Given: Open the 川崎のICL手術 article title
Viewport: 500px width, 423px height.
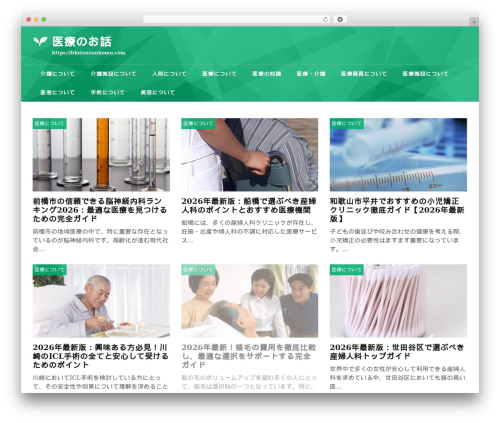Looking at the screenshot, I should 100,356.
